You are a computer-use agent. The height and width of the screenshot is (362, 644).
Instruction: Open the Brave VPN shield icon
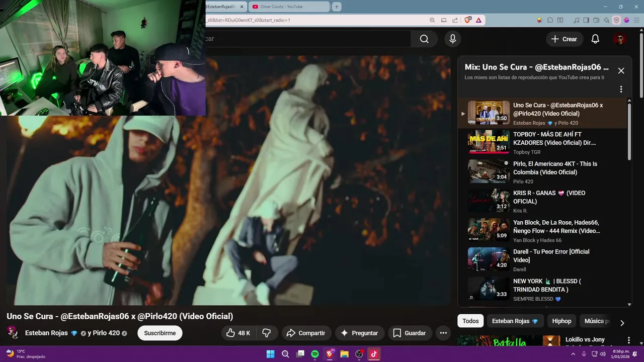616,20
